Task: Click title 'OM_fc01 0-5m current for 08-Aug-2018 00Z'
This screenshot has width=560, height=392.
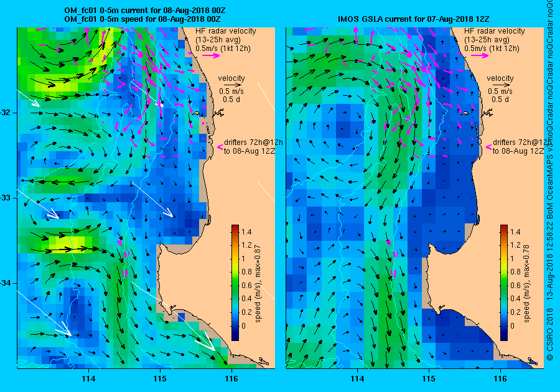Action: [144, 11]
